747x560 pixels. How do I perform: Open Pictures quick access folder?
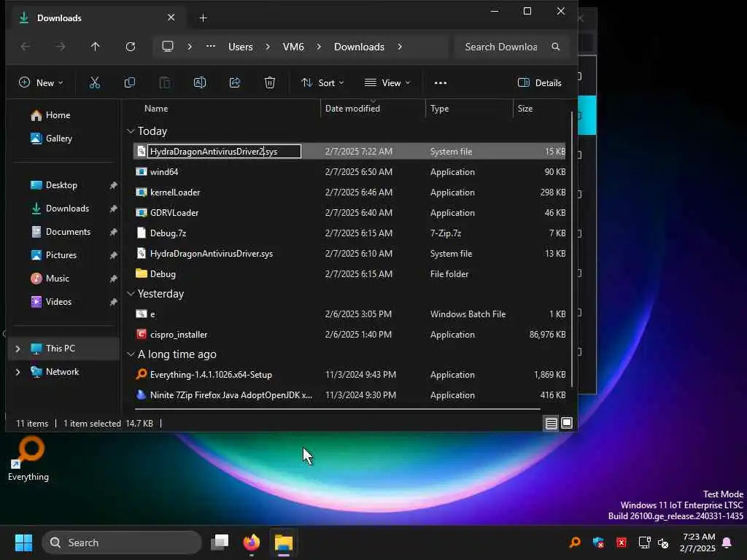tap(53, 255)
